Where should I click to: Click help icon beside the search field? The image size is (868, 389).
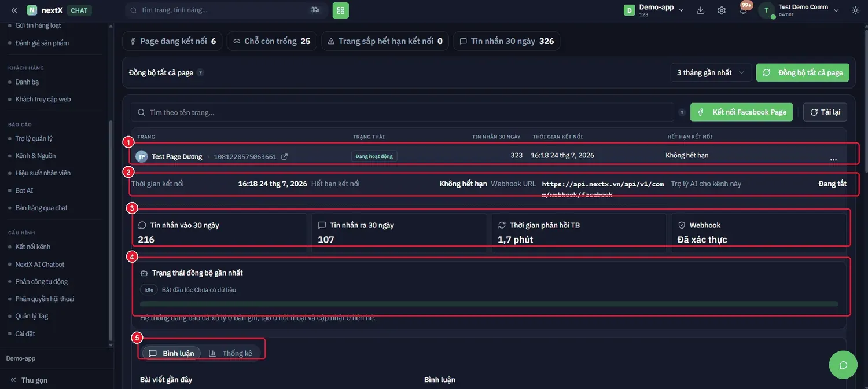[682, 112]
